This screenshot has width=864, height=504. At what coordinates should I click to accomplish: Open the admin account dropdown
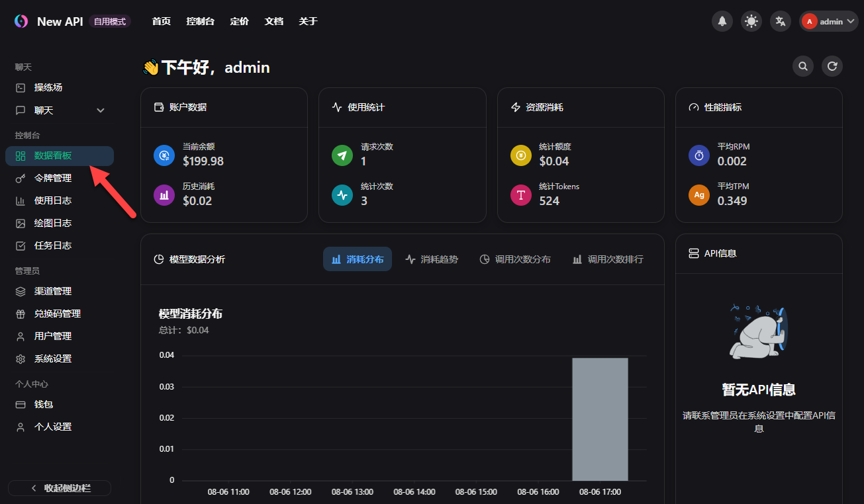[x=828, y=21]
